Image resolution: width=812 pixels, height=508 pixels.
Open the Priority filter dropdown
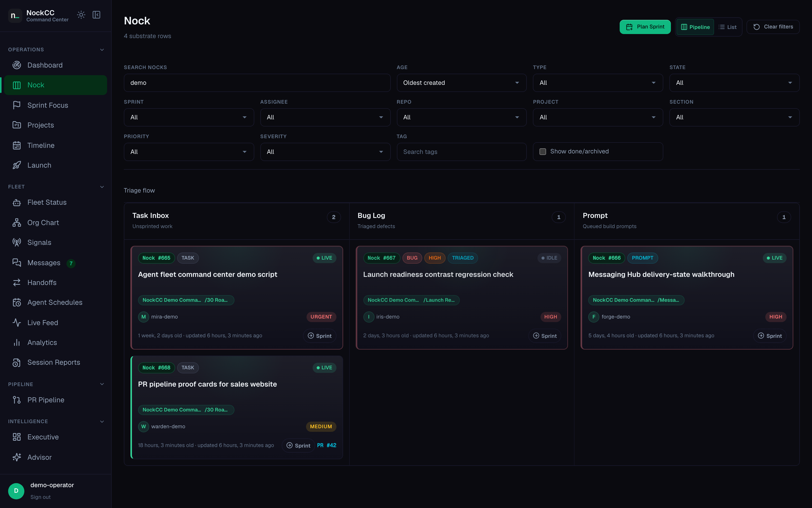[189, 152]
